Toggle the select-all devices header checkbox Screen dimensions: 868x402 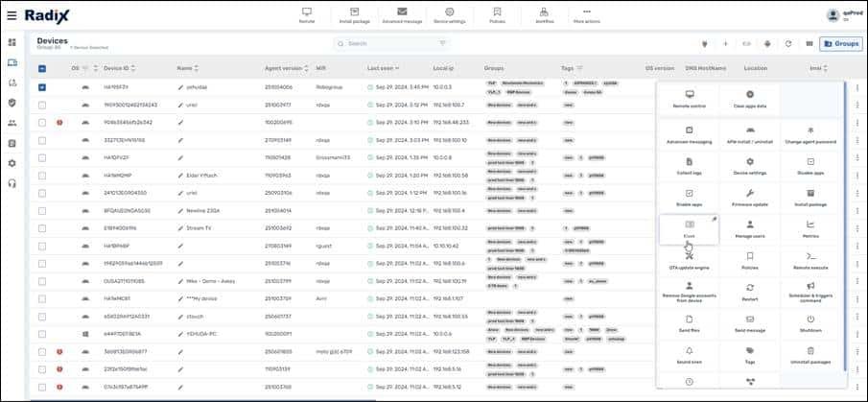click(42, 68)
